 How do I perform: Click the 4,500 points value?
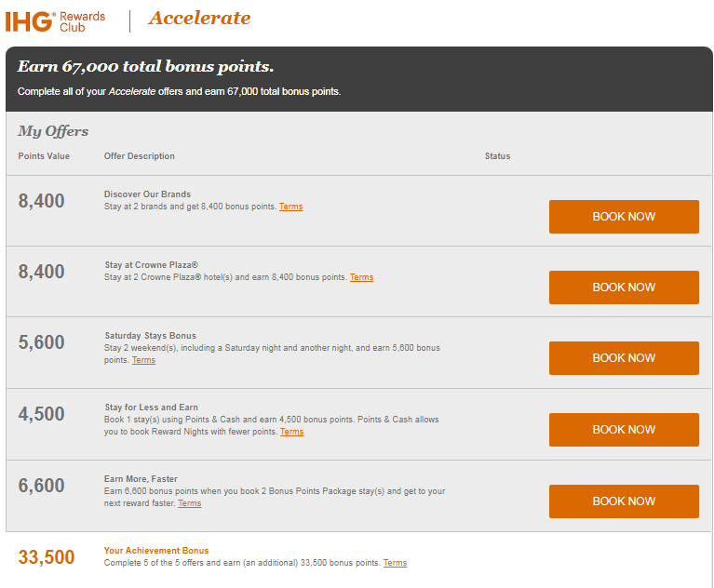42,414
